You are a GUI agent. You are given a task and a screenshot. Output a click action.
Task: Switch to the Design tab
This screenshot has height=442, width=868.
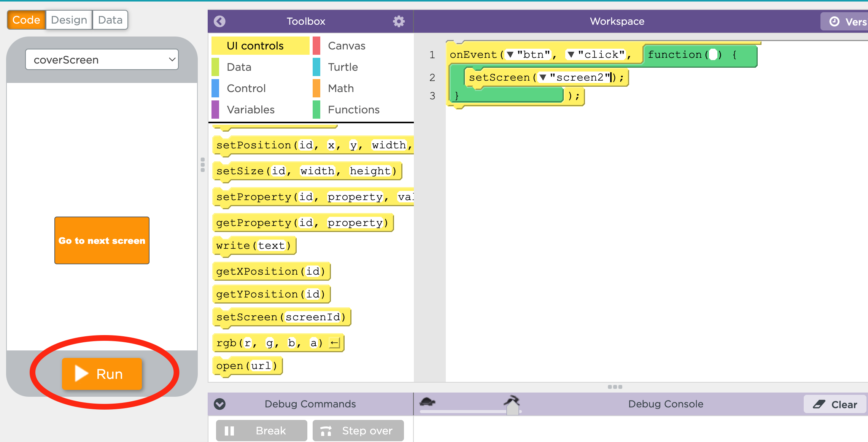click(68, 20)
